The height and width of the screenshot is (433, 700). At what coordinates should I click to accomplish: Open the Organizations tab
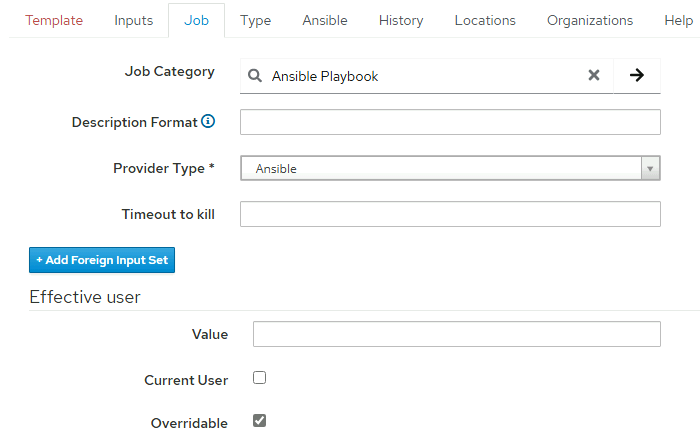coord(590,21)
